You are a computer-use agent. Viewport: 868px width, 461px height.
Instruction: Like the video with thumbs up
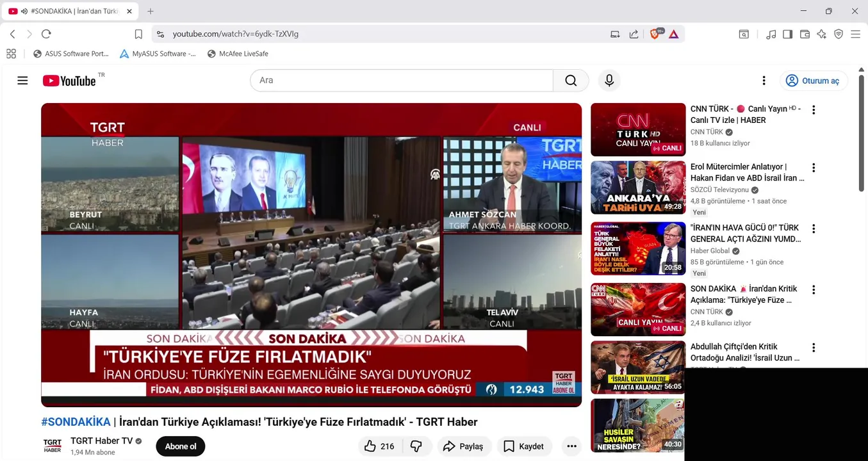379,446
